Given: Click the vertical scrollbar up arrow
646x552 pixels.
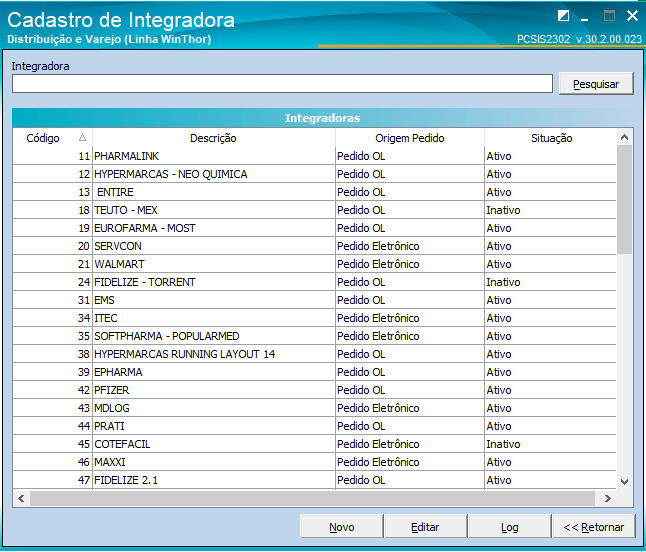Looking at the screenshot, I should 625,137.
